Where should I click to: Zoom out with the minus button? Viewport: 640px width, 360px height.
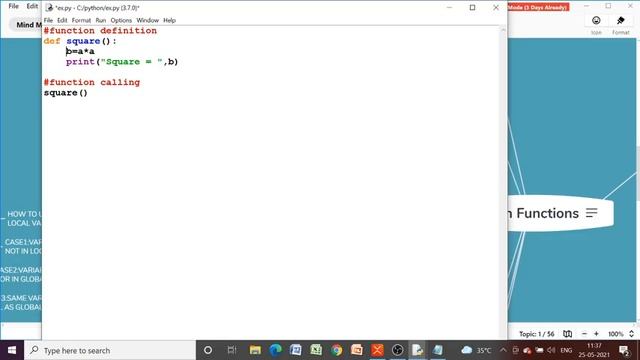click(x=584, y=334)
